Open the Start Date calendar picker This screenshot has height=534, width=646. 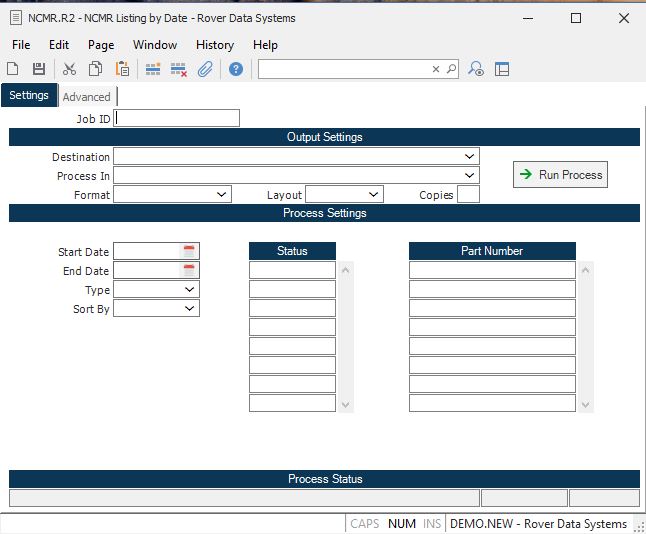pyautogui.click(x=190, y=252)
